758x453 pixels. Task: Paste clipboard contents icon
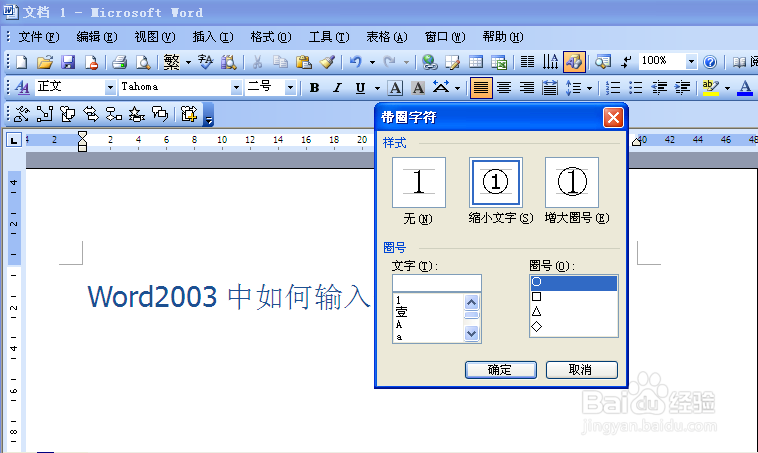click(304, 62)
